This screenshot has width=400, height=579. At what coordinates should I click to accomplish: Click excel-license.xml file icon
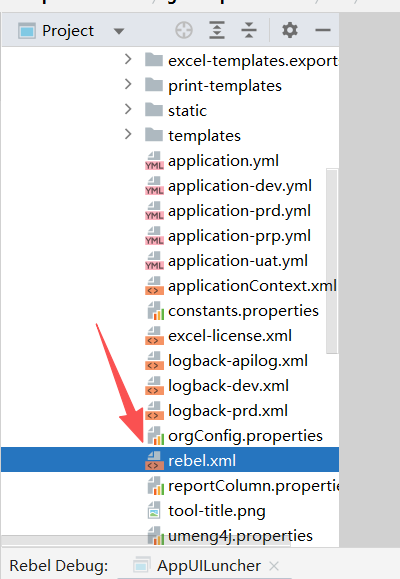tap(154, 336)
